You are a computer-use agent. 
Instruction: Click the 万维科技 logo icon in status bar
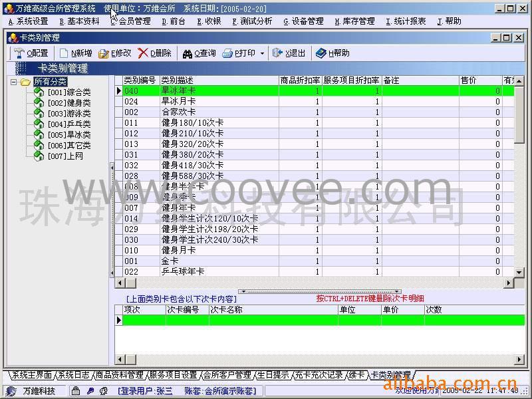pyautogui.click(x=11, y=391)
